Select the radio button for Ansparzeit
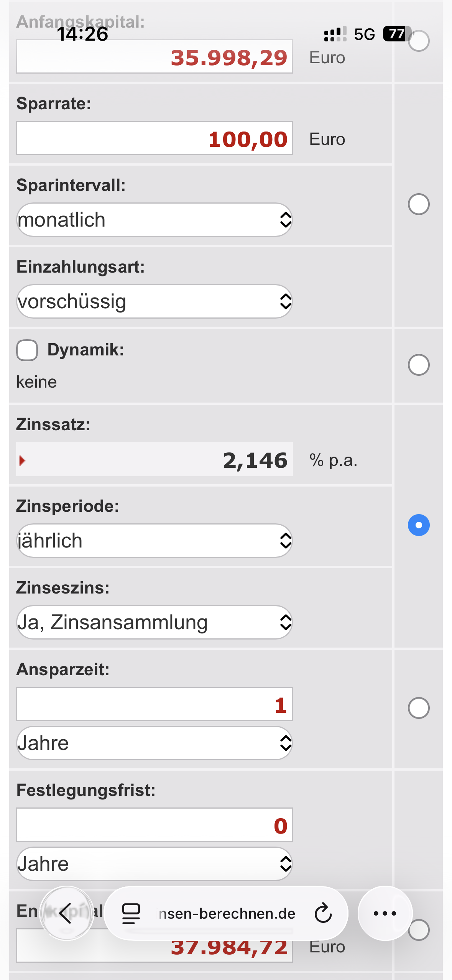The image size is (452, 980). (x=419, y=708)
